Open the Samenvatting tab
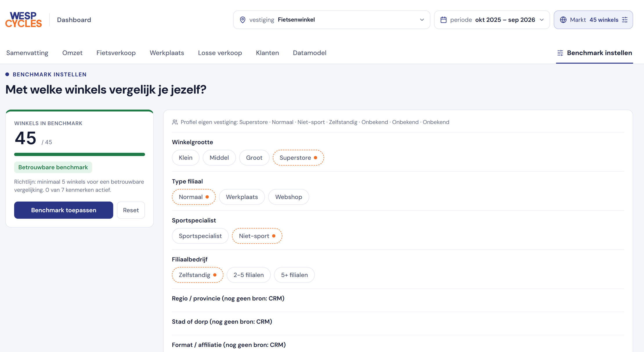The width and height of the screenshot is (644, 352). pos(27,53)
